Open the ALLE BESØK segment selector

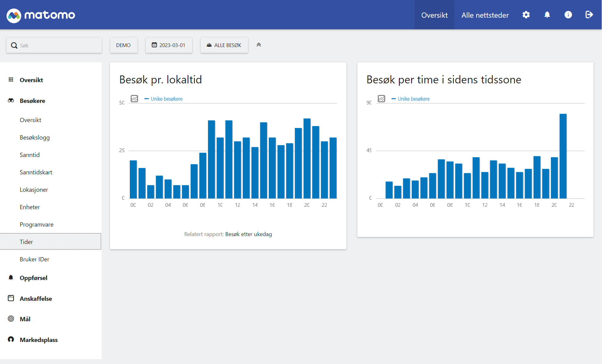[x=224, y=45]
